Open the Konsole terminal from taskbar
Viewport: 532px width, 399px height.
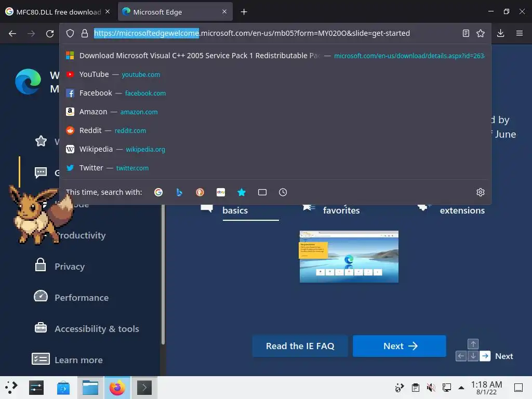pyautogui.click(x=144, y=388)
